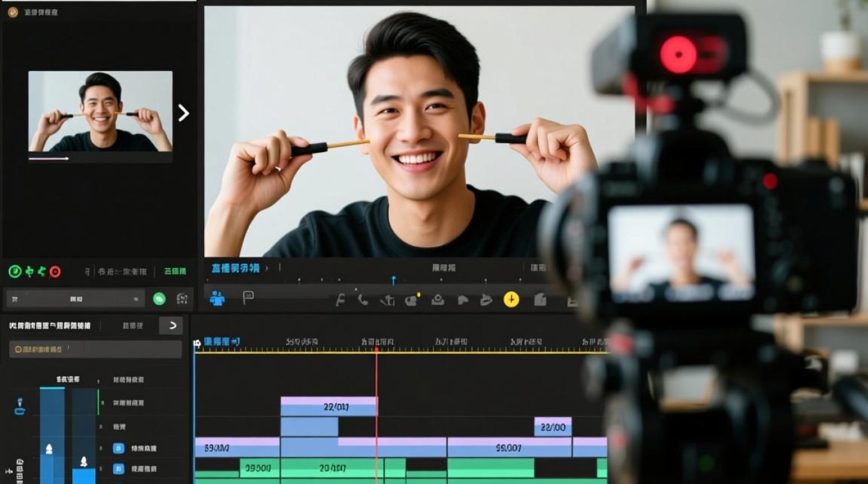Select the short isolated 22/00 clip

click(x=553, y=427)
